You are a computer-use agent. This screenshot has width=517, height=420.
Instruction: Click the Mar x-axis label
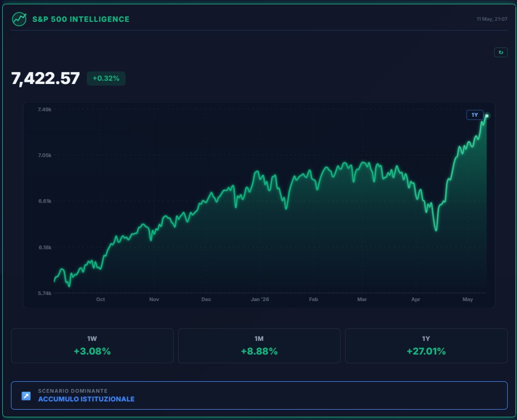(x=362, y=299)
